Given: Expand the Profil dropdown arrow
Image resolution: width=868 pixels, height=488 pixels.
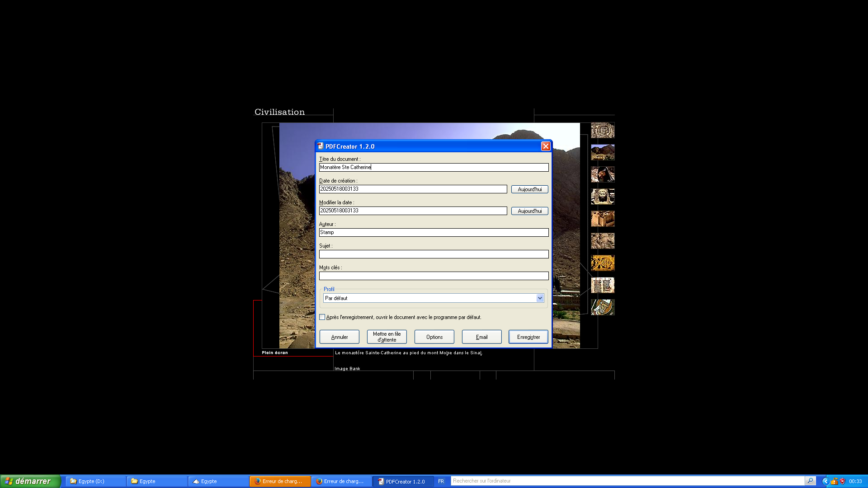Looking at the screenshot, I should pyautogui.click(x=540, y=298).
